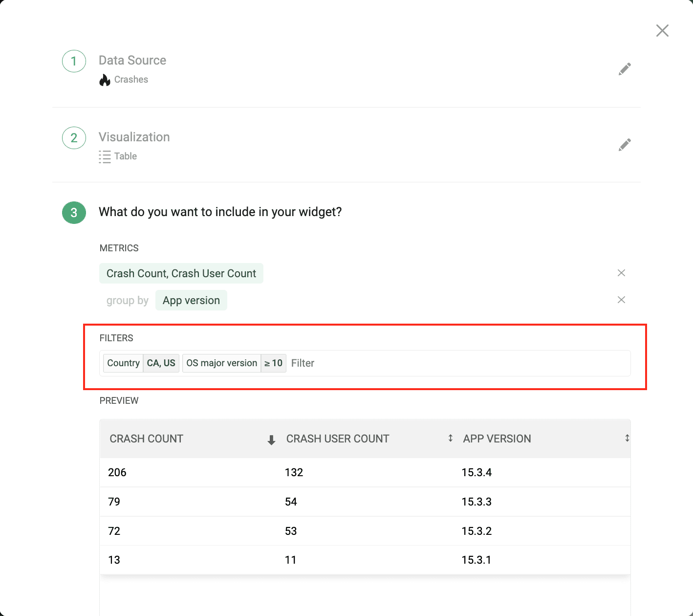693x616 pixels.
Task: Toggle sort on App Version column
Action: tap(627, 438)
